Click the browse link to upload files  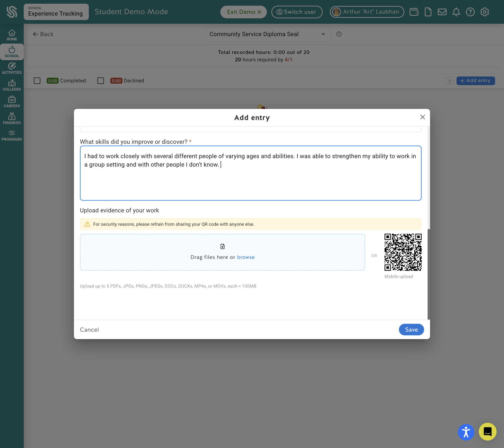246,257
